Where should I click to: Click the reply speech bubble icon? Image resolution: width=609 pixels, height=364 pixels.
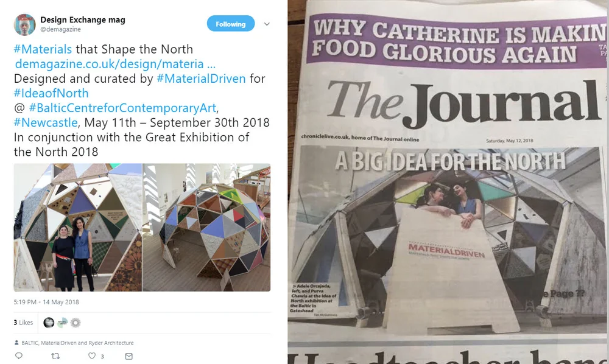[x=19, y=356]
